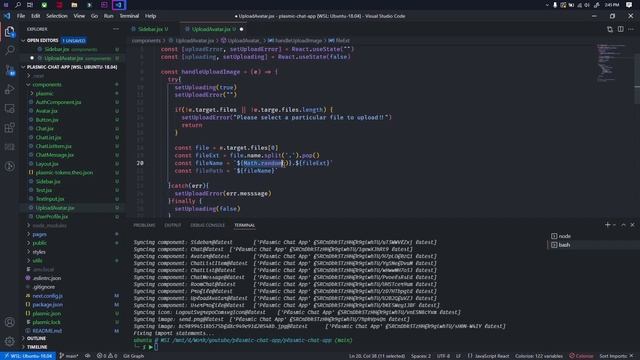
Task: Close the terminal panel with the X icon
Action: coord(632,225)
